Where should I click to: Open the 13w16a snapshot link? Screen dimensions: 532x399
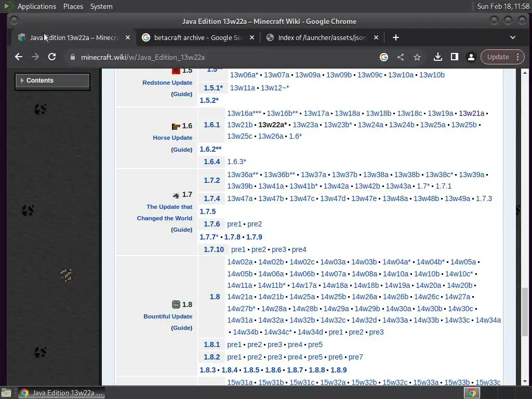click(x=240, y=113)
